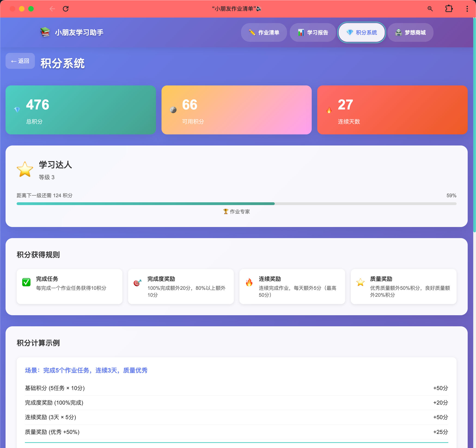Open the three-dot more menu

[467, 9]
